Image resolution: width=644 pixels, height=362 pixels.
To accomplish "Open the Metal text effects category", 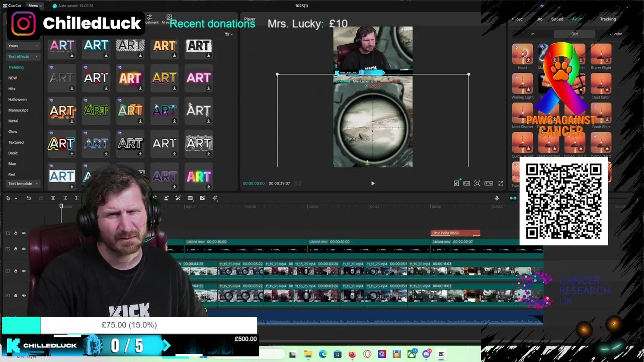I will pos(13,121).
